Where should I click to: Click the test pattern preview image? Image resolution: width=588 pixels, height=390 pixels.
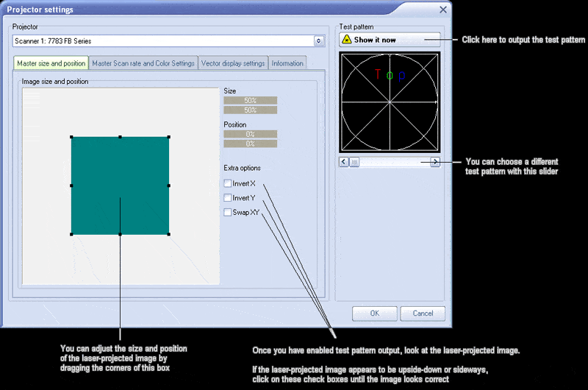tap(390, 102)
